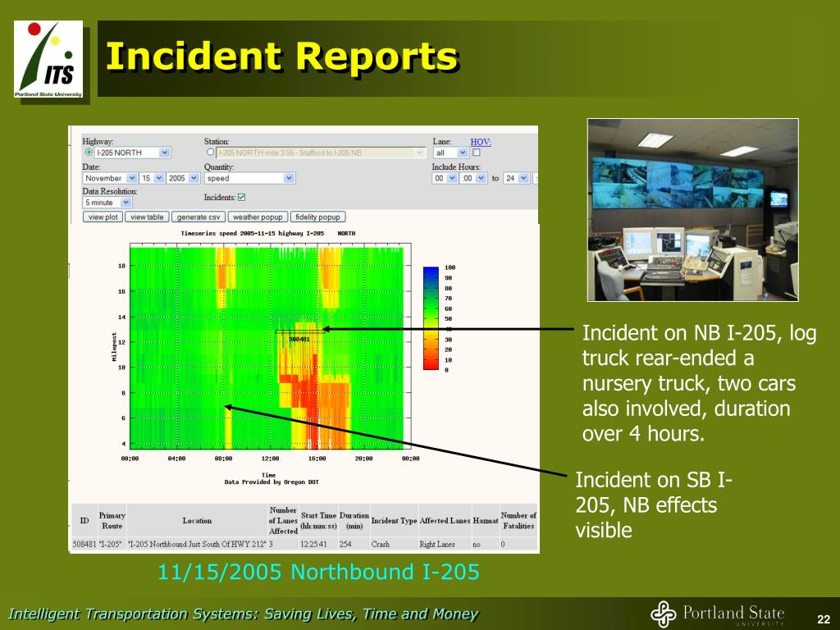Viewport: 840px width, 630px height.
Task: Click the view plot button
Action: (103, 217)
